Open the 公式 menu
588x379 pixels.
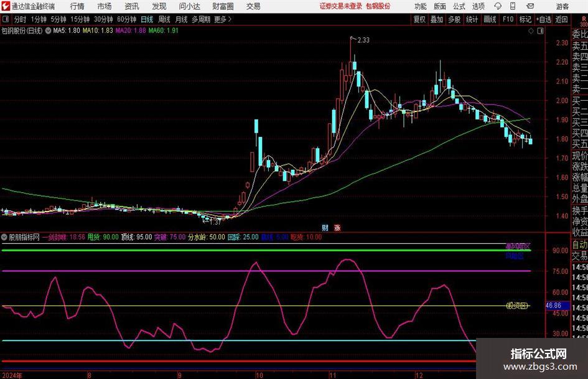pyautogui.click(x=459, y=6)
